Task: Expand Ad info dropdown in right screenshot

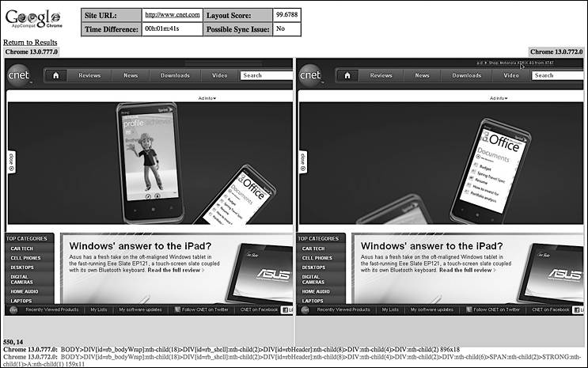Action: [x=499, y=98]
